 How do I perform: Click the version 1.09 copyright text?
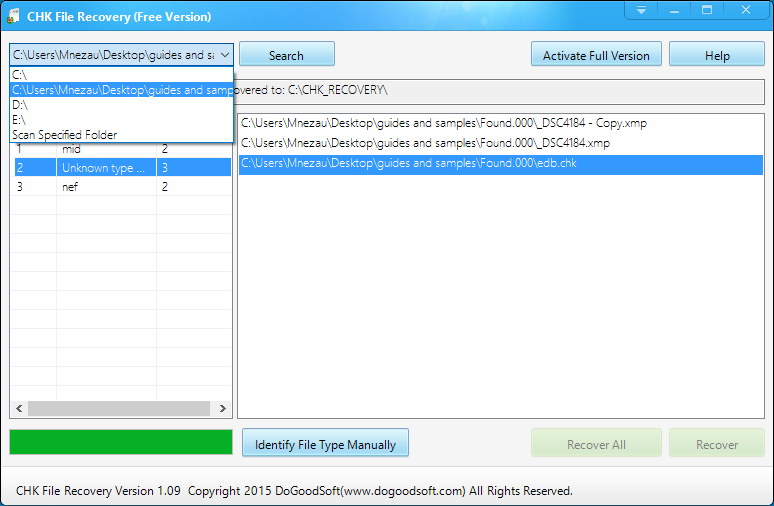coord(294,491)
